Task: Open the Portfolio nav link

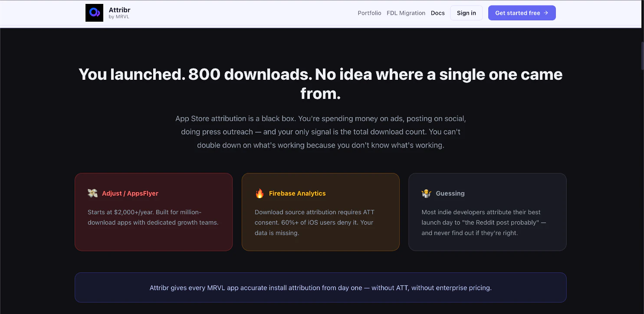Action: [x=369, y=13]
